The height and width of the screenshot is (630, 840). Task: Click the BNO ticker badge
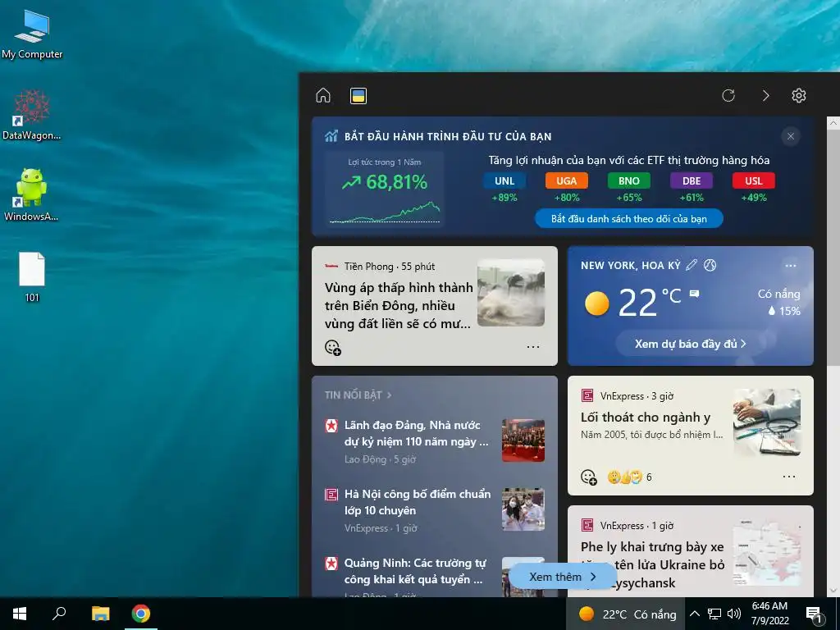tap(629, 180)
